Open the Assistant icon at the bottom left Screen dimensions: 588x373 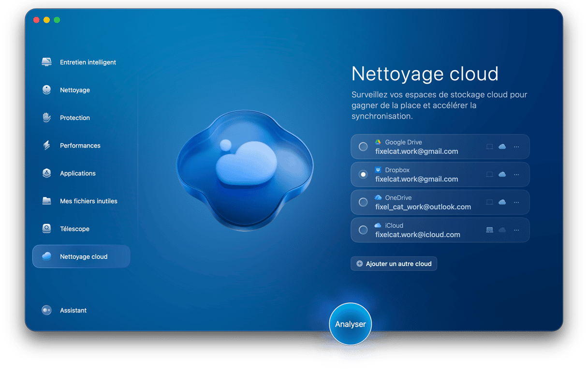tap(46, 311)
